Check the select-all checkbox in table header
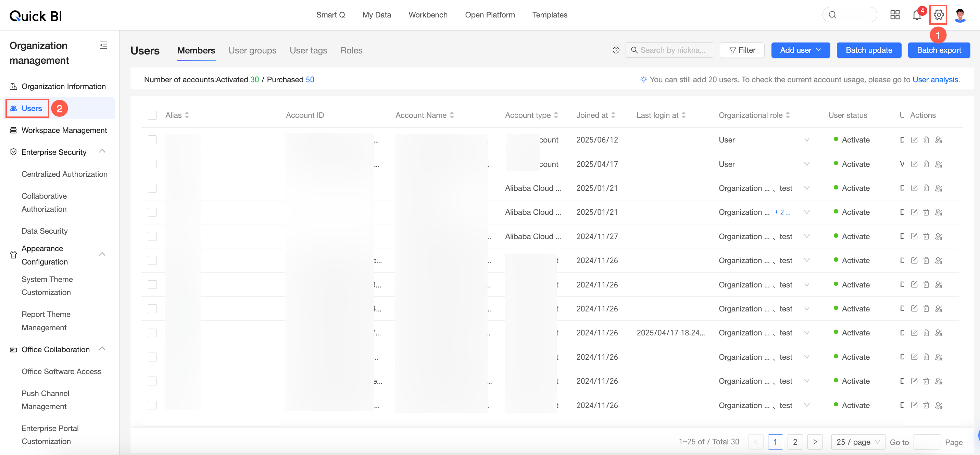Screen dimensions: 980x455 pos(152,115)
